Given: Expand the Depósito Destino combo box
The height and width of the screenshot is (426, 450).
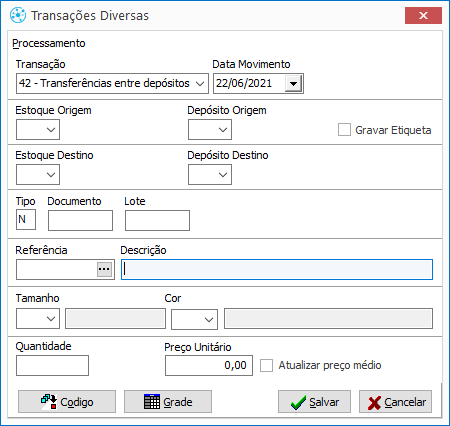Looking at the screenshot, I should pyautogui.click(x=210, y=175).
